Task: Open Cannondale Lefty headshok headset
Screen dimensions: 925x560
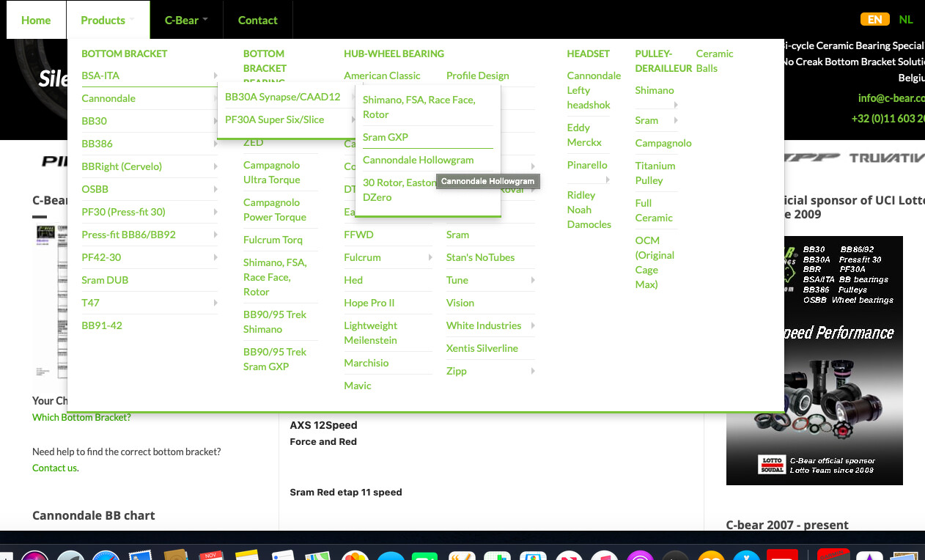Action: pos(594,90)
